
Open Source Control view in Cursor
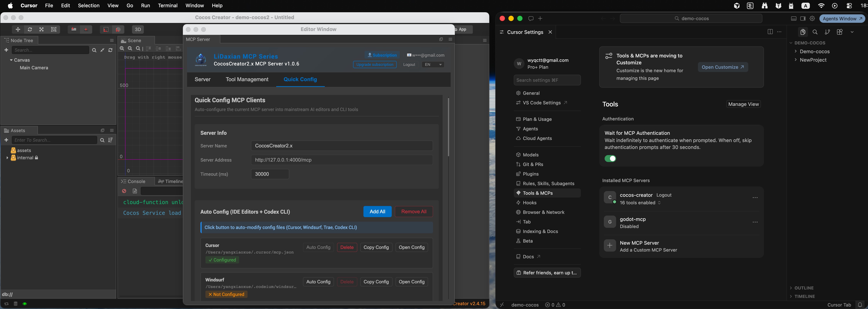[827, 32]
